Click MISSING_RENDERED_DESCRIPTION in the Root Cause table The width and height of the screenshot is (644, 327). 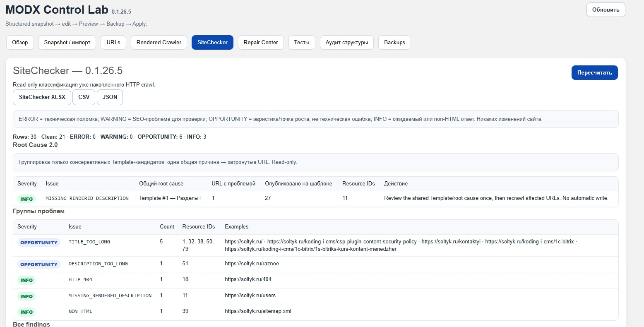(87, 198)
